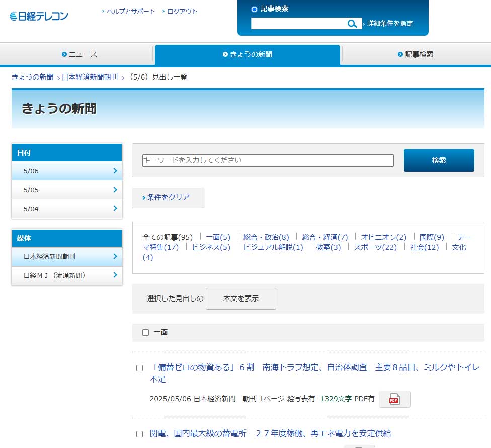The height and width of the screenshot is (448, 491).
Task: Filter by ビジネス(5) category
Action: [211, 247]
